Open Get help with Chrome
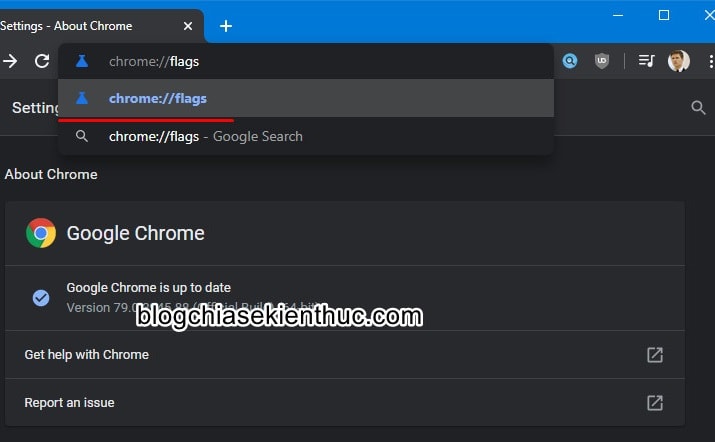This screenshot has height=442, width=715. pos(345,354)
